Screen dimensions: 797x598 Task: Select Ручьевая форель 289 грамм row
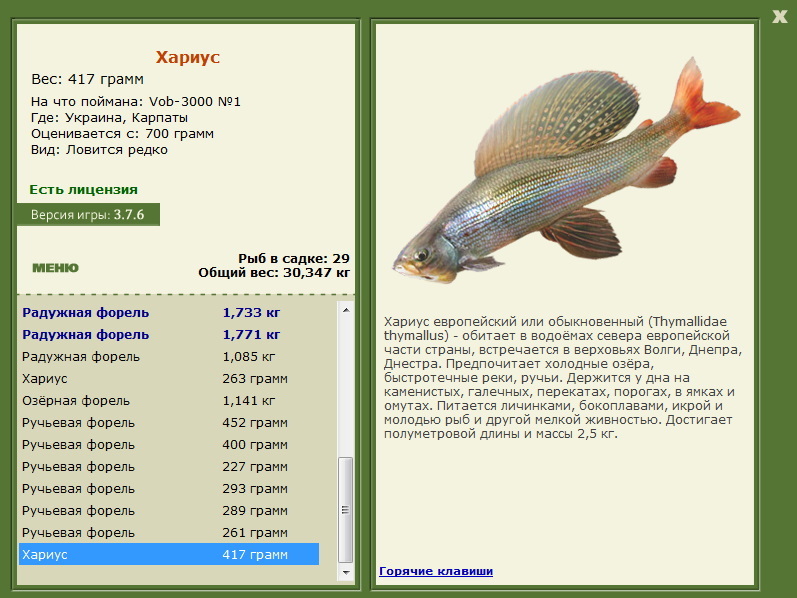click(x=169, y=511)
